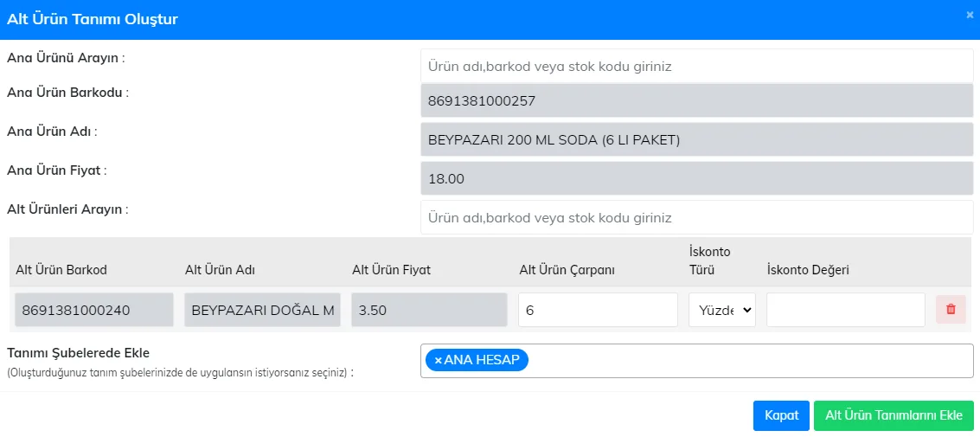Click the İskonto Türü column header
980x437 pixels.
[x=709, y=261]
